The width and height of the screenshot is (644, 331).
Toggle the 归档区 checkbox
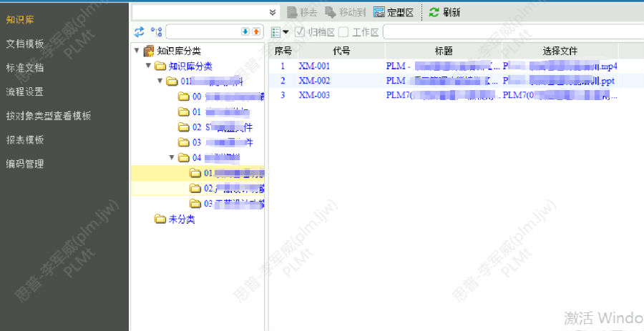[300, 32]
